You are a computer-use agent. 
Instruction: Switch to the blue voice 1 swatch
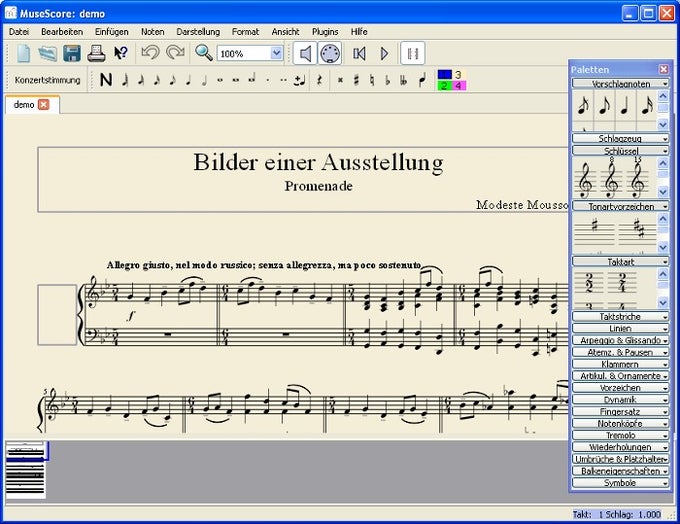pos(445,75)
